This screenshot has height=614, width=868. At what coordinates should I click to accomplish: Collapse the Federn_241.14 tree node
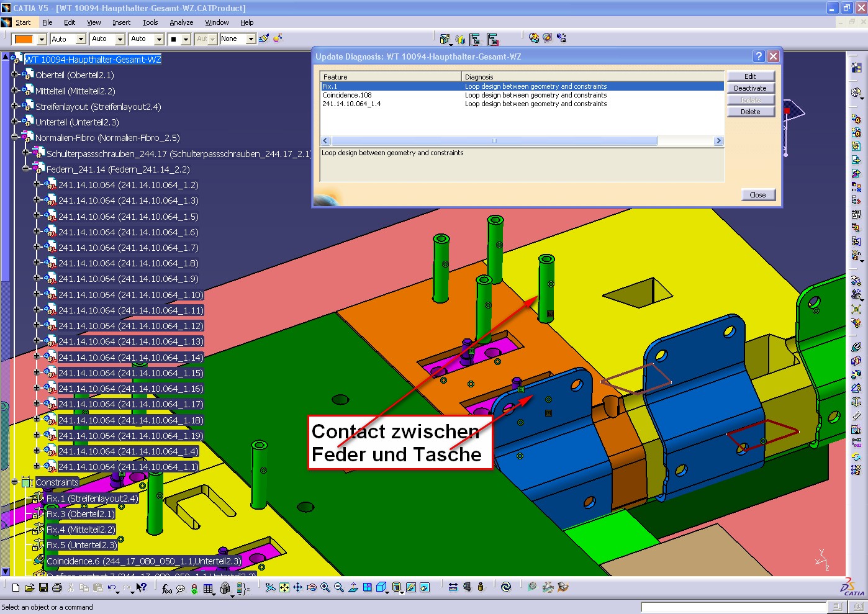(x=25, y=168)
